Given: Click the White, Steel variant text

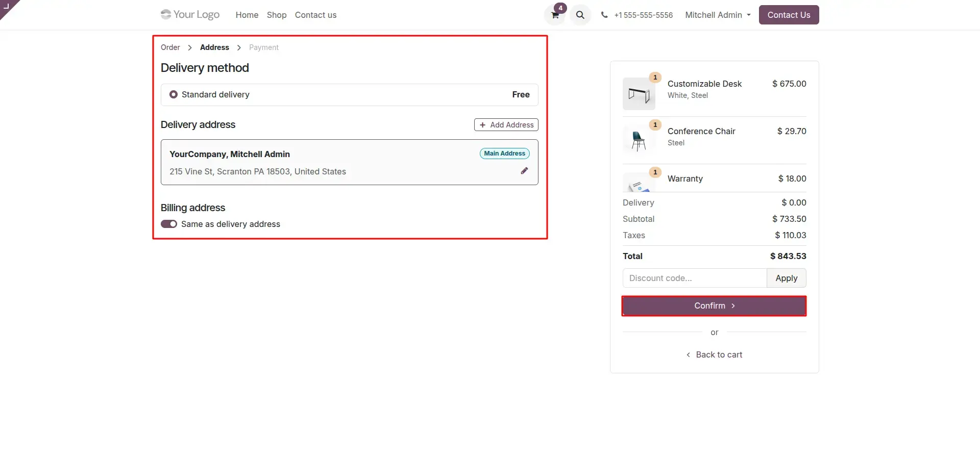Looking at the screenshot, I should [688, 95].
